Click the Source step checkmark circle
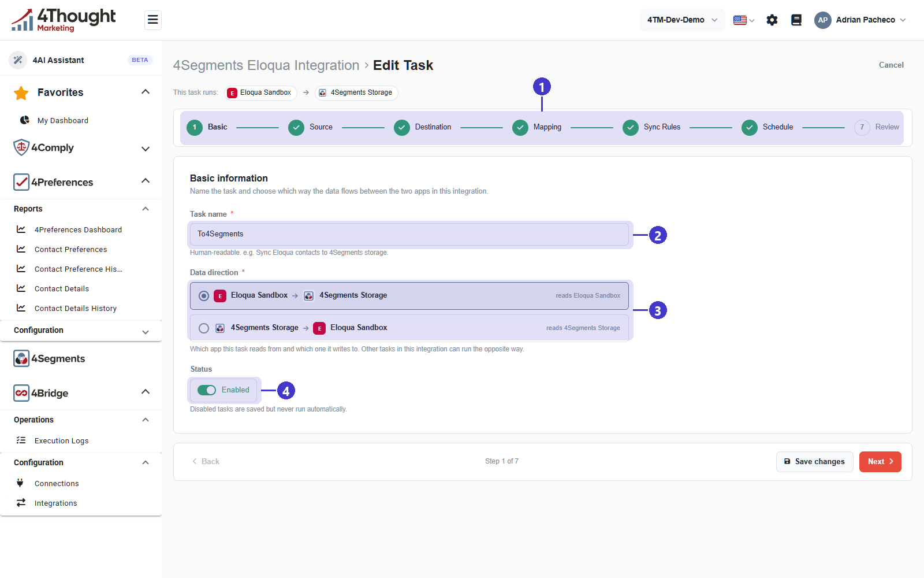Screen dimensions: 924x578 click(x=296, y=127)
